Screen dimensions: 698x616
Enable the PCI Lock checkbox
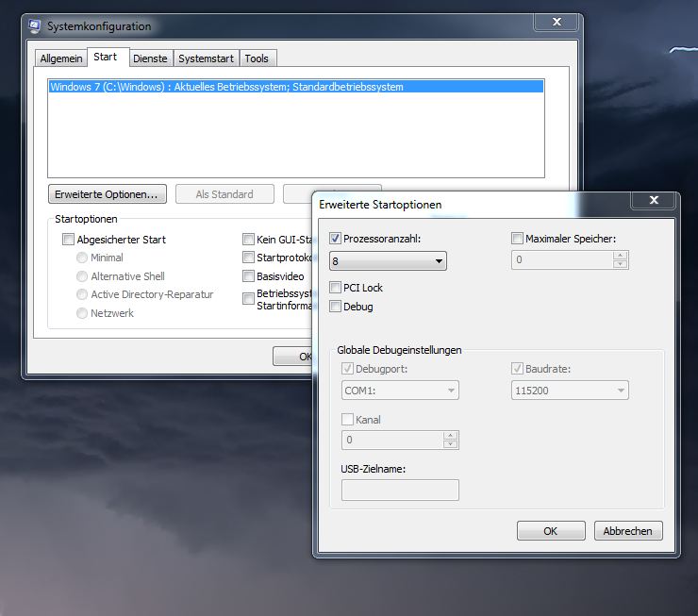[336, 288]
